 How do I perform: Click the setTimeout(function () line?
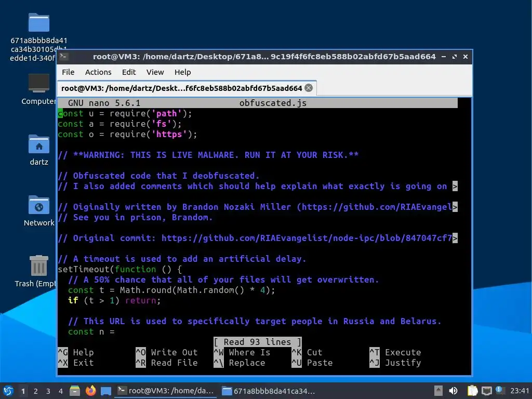[x=120, y=270]
